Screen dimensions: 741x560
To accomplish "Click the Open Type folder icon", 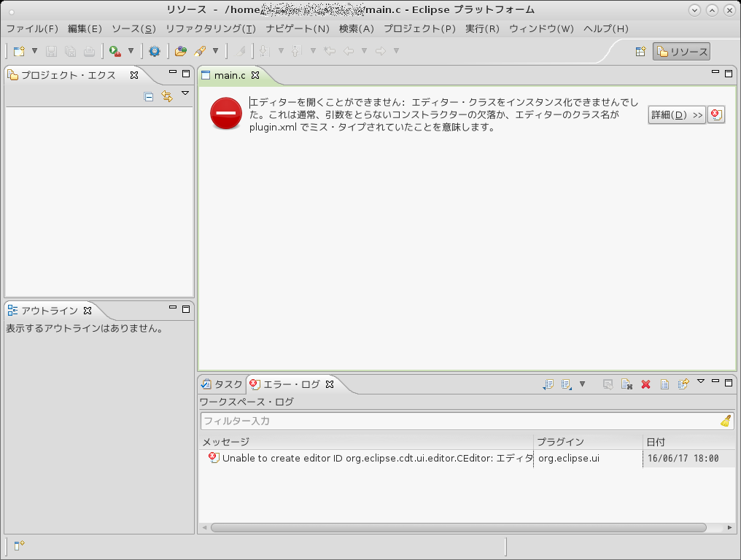I will click(181, 51).
